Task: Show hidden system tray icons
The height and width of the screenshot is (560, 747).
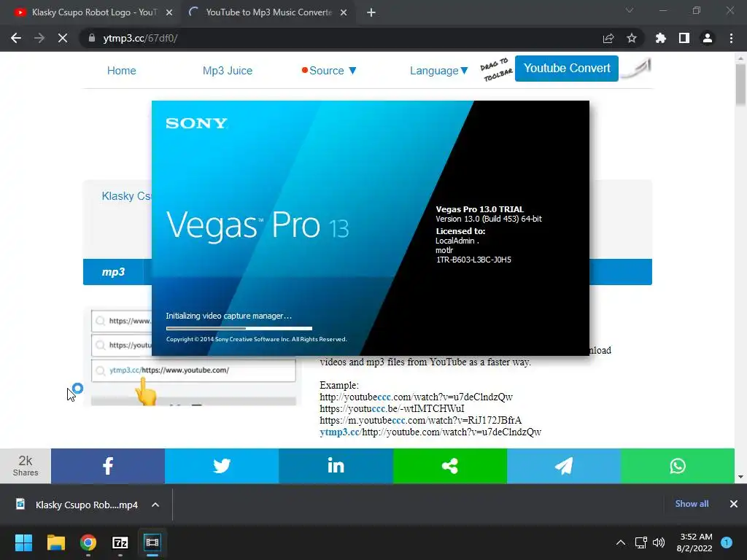Action: pyautogui.click(x=621, y=542)
